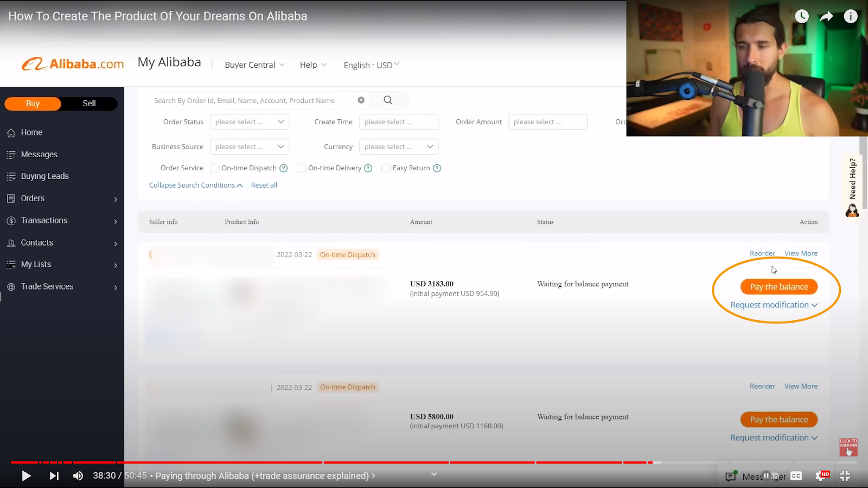The image size is (868, 488).
Task: Click the 'USD 5800.00' amount text
Action: (x=432, y=416)
